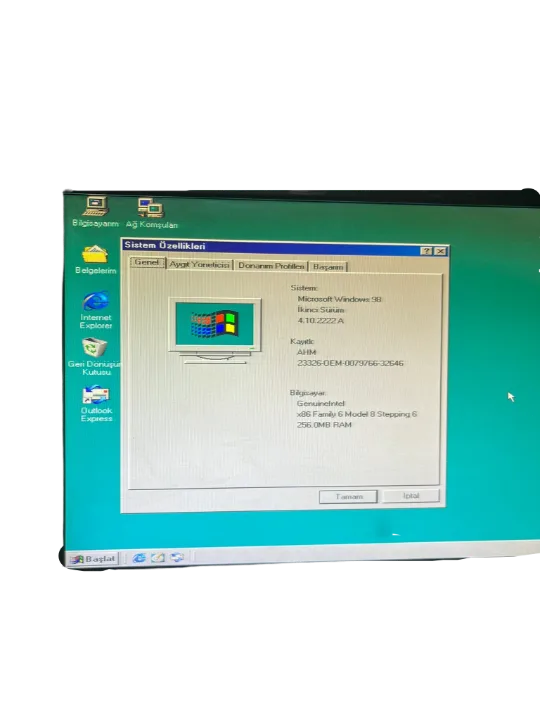Image resolution: width=540 pixels, height=720 pixels.
Task: Click the Tamam button
Action: [x=349, y=496]
